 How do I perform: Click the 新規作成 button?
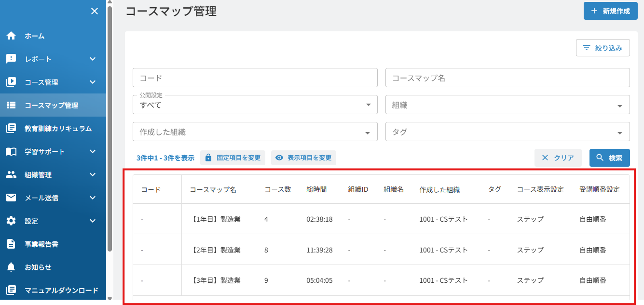click(610, 11)
